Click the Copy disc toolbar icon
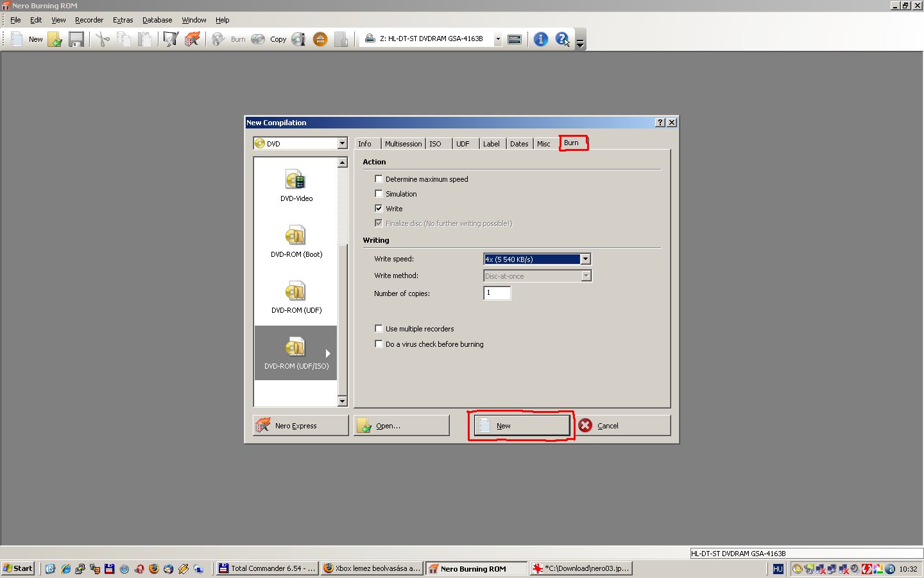The image size is (924, 578). pos(269,39)
